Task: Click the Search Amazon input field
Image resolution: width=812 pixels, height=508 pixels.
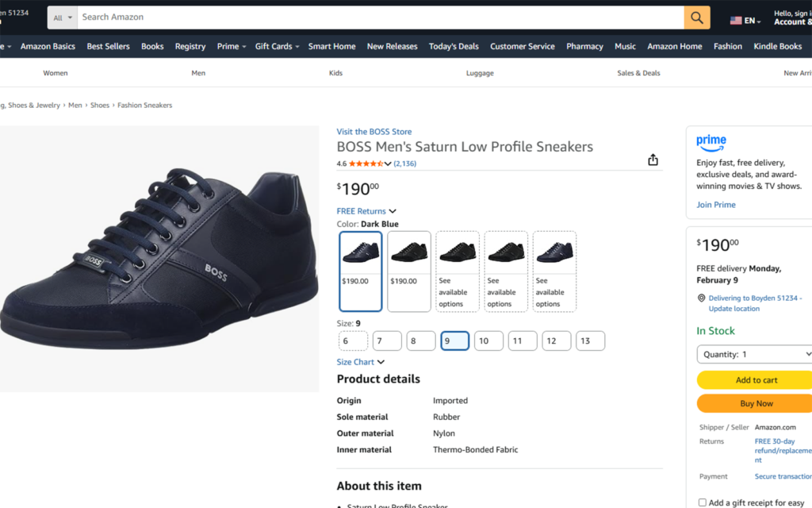Action: tap(381, 17)
